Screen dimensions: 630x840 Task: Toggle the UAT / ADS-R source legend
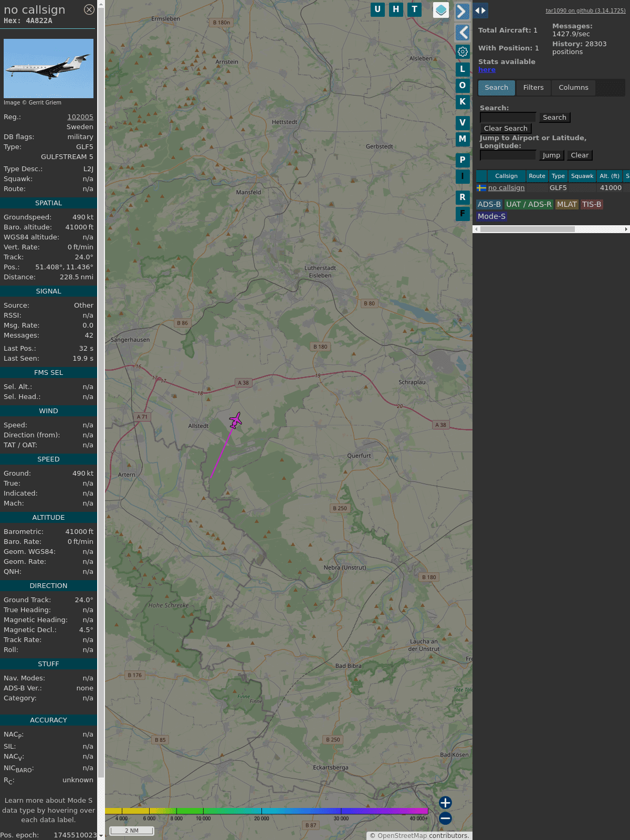529,205
